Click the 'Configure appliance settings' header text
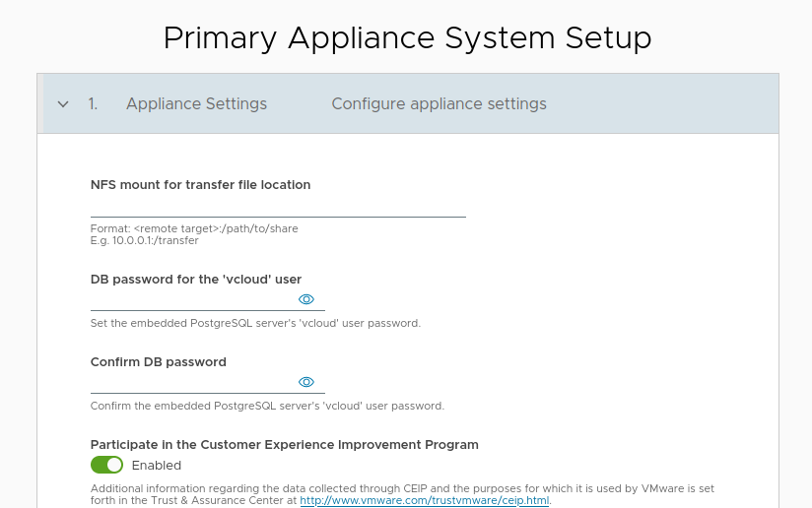 click(439, 104)
